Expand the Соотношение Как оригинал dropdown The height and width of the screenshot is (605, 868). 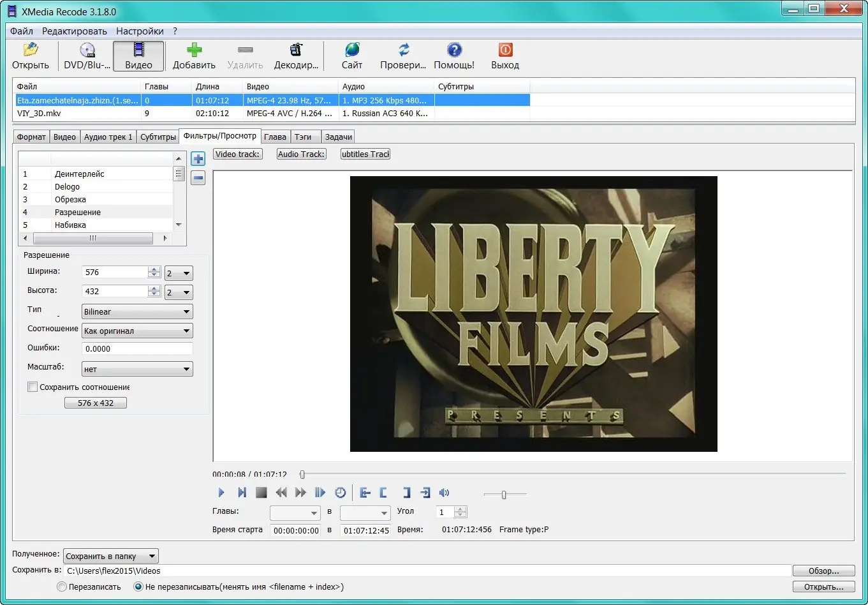(137, 331)
